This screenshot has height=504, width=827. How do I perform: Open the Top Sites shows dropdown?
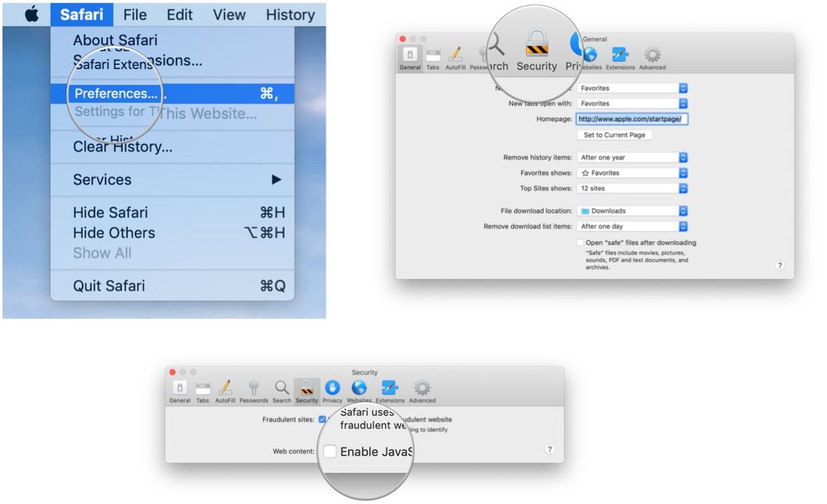click(x=631, y=188)
